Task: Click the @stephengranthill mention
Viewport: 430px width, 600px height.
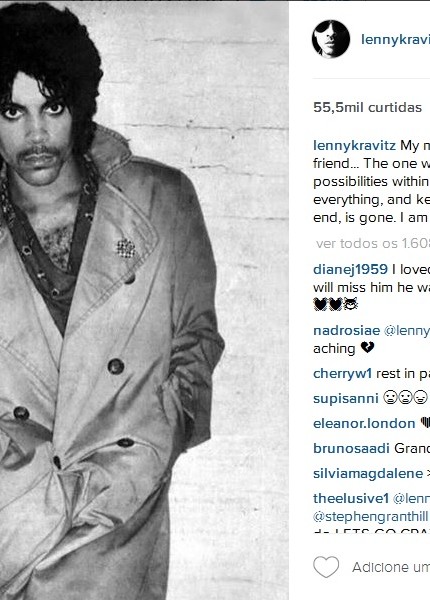Action: point(370,517)
